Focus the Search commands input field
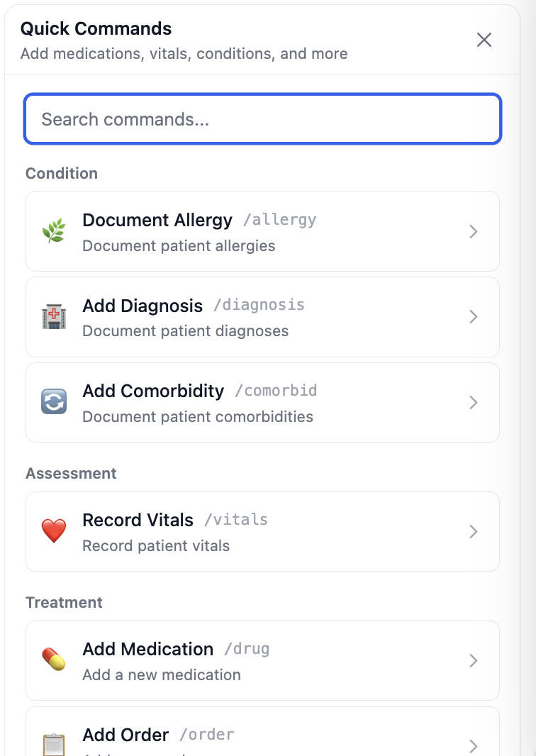 click(262, 119)
